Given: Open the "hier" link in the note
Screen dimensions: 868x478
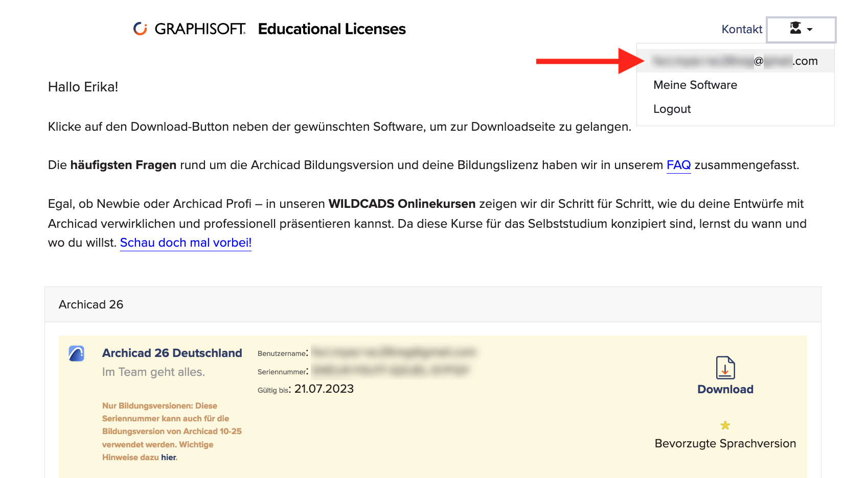Looking at the screenshot, I should pyautogui.click(x=168, y=458).
